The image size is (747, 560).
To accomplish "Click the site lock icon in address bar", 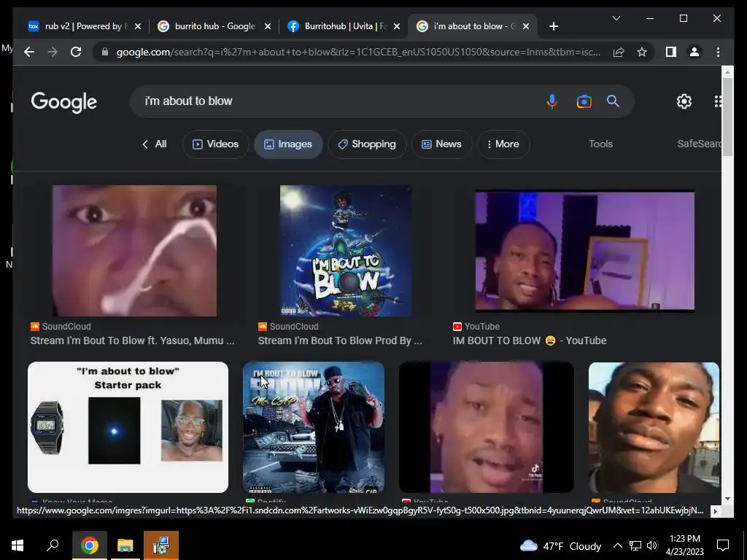I will [105, 52].
